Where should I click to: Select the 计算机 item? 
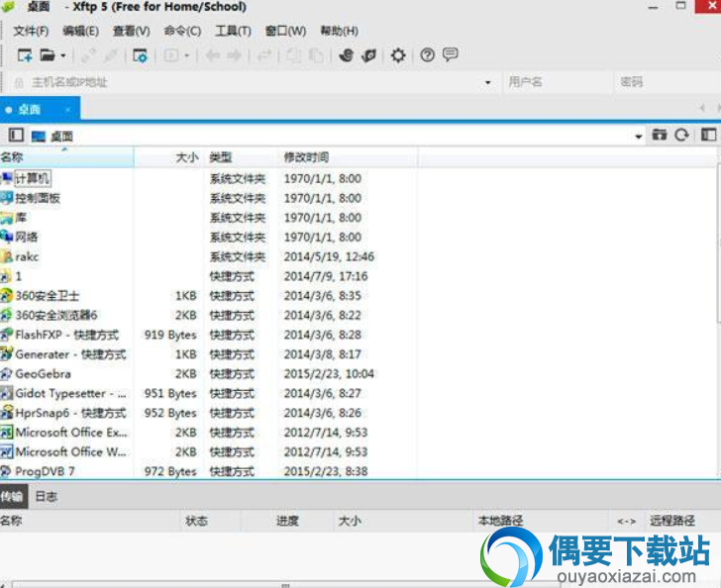[32, 178]
